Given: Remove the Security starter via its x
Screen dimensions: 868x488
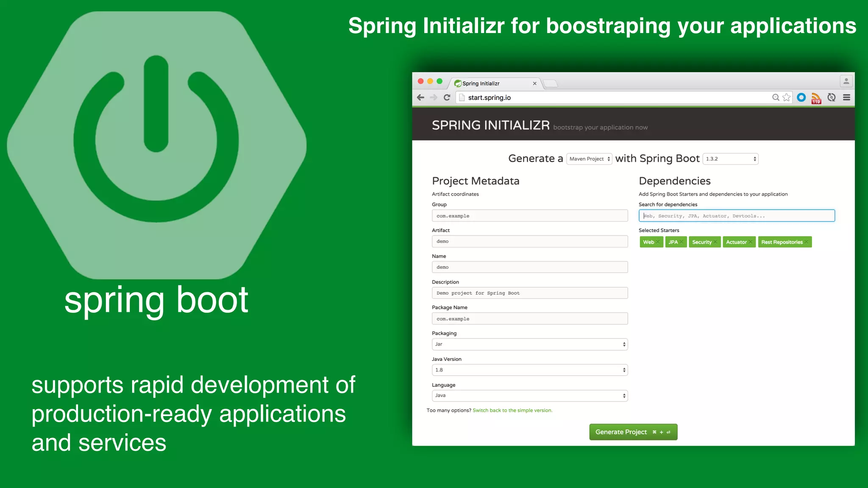Looking at the screenshot, I should 715,242.
